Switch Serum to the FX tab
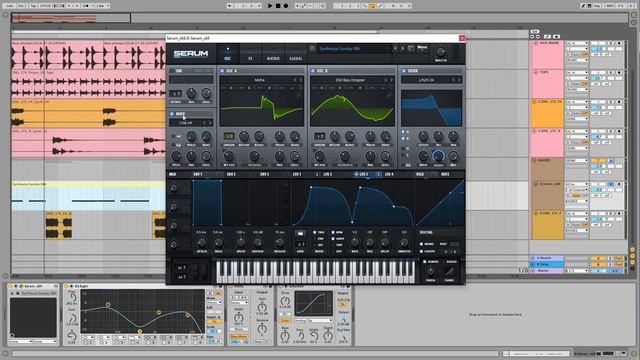 (x=250, y=54)
